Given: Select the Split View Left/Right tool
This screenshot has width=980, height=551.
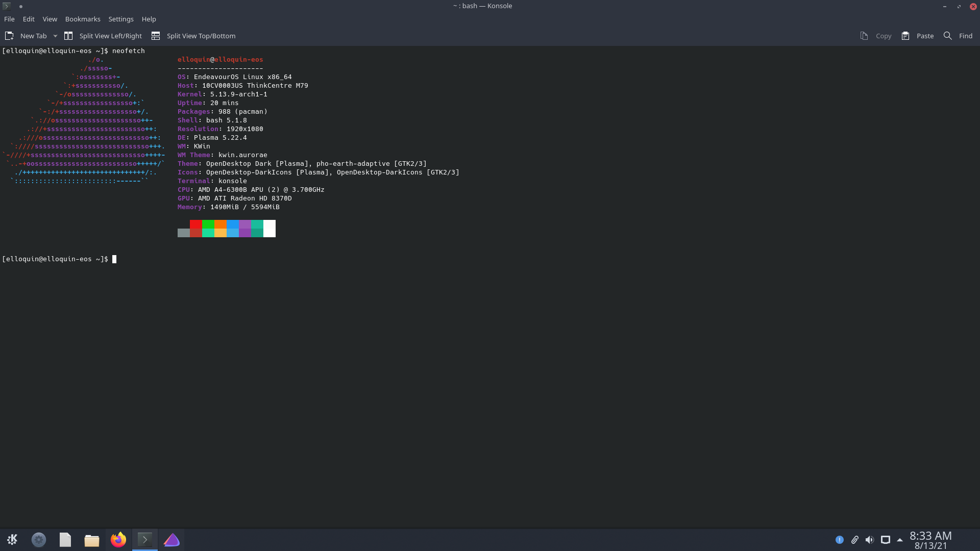Looking at the screenshot, I should click(x=103, y=36).
